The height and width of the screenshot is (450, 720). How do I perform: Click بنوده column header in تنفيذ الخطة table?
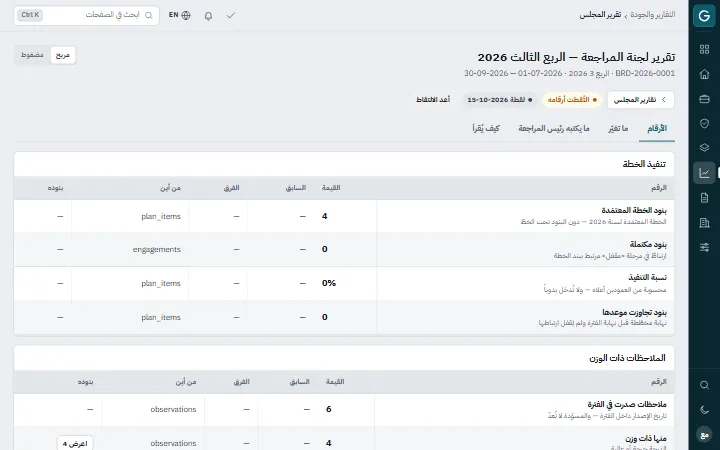(55, 188)
